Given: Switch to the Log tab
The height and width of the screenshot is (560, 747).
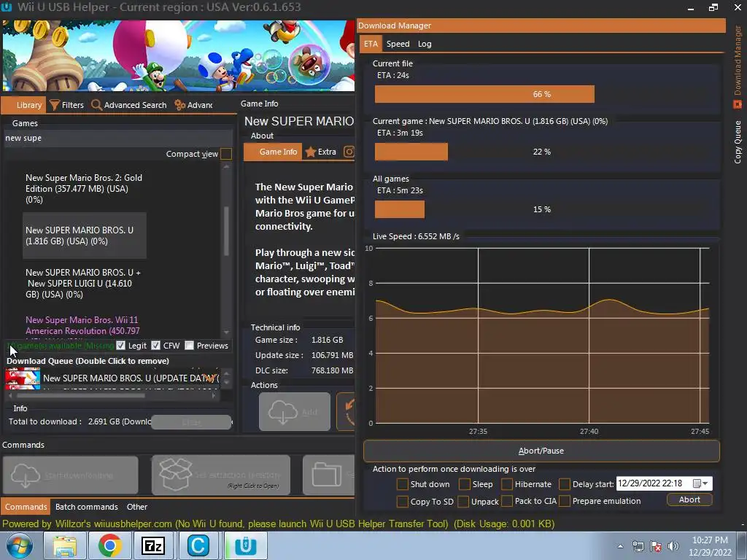Looking at the screenshot, I should point(425,44).
